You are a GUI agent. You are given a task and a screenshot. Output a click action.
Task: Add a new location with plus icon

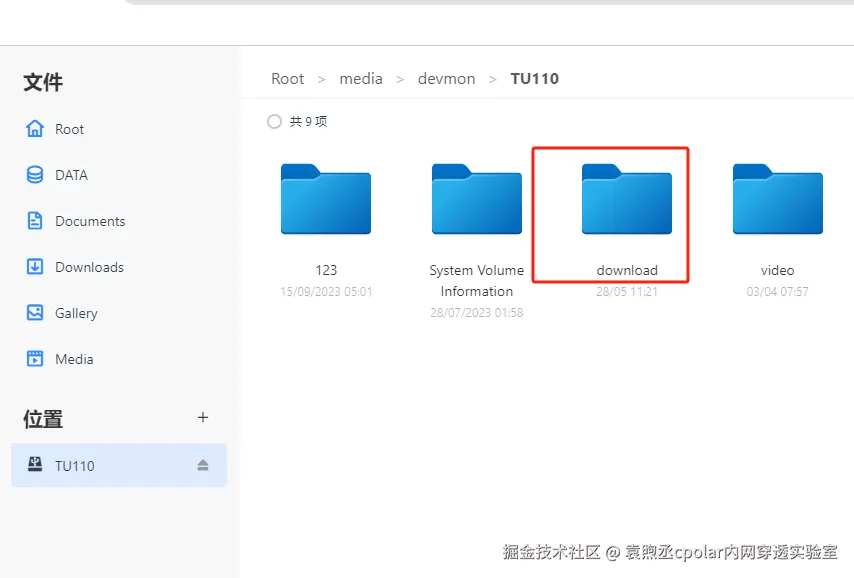pyautogui.click(x=203, y=417)
